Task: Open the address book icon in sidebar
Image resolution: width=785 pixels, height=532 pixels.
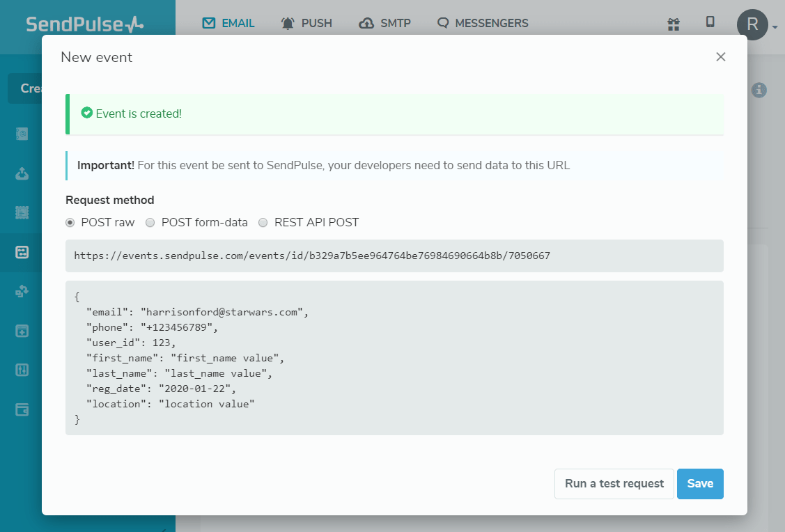Action: (x=22, y=134)
